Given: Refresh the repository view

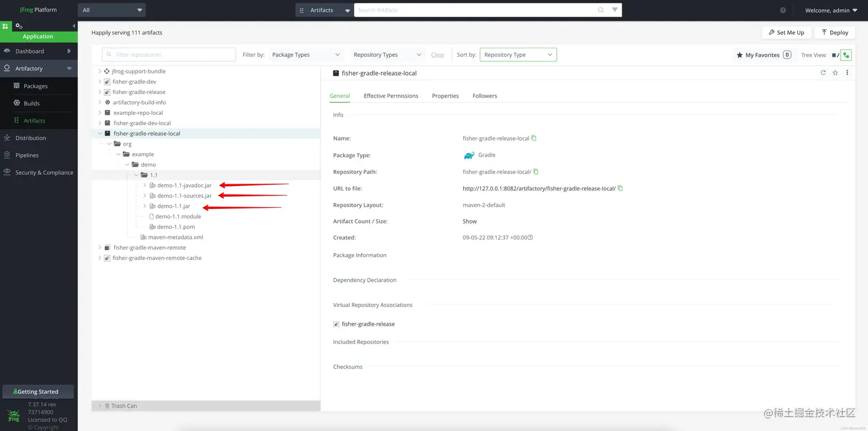Looking at the screenshot, I should pos(823,73).
